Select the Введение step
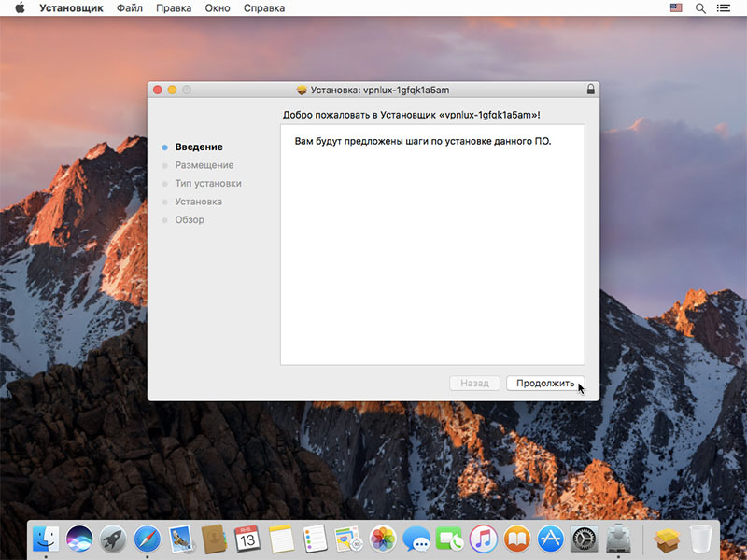 199,147
